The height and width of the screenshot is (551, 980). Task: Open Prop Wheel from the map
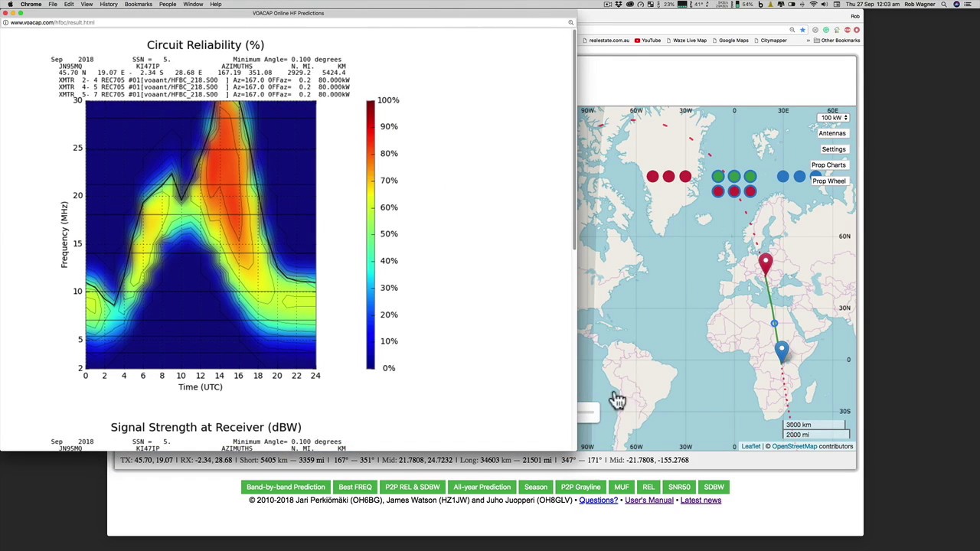tap(828, 181)
